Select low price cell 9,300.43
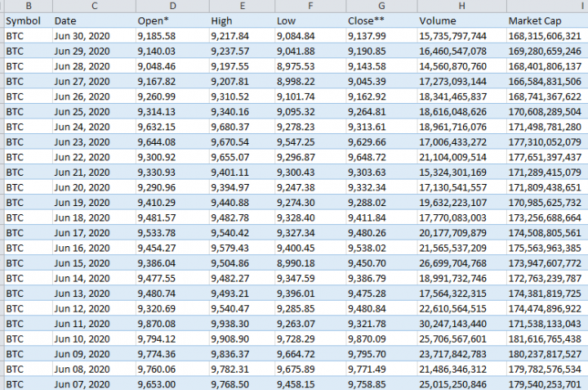588x390 pixels. coord(310,173)
